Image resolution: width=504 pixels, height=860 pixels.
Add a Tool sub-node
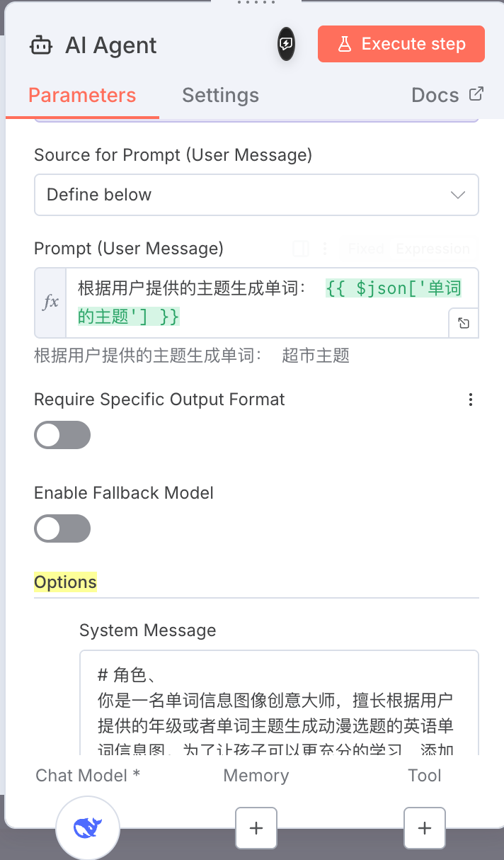(x=425, y=827)
